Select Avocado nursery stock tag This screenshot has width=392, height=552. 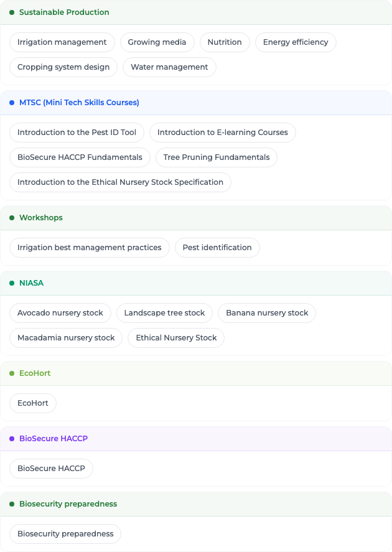(60, 313)
